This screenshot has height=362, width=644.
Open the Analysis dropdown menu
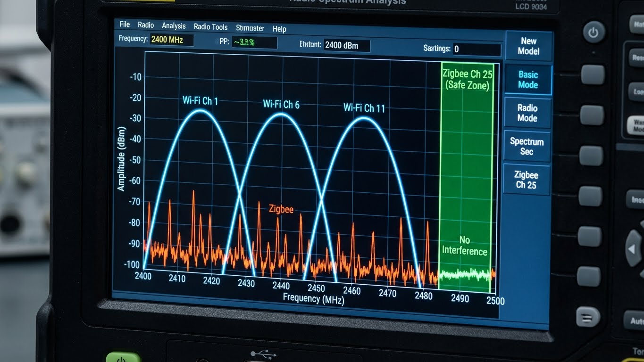[x=174, y=26]
